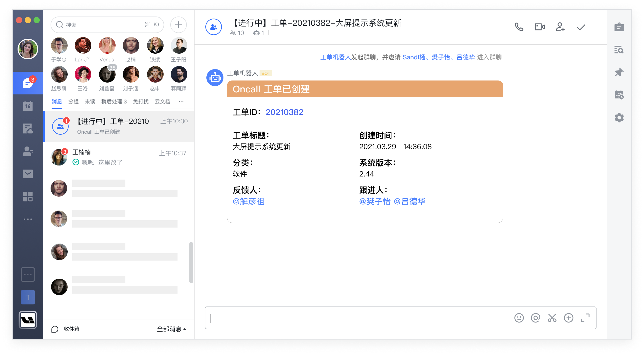Expand the message input box
The width and height of the screenshot is (644, 355).
click(585, 318)
